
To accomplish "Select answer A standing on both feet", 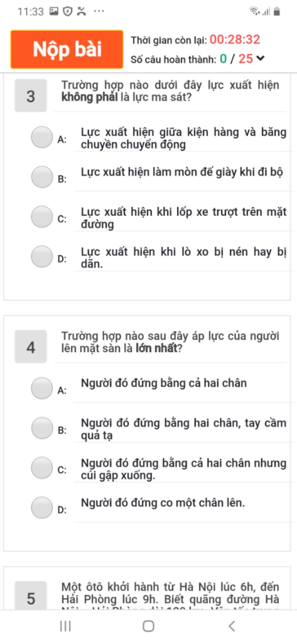I will point(42,388).
